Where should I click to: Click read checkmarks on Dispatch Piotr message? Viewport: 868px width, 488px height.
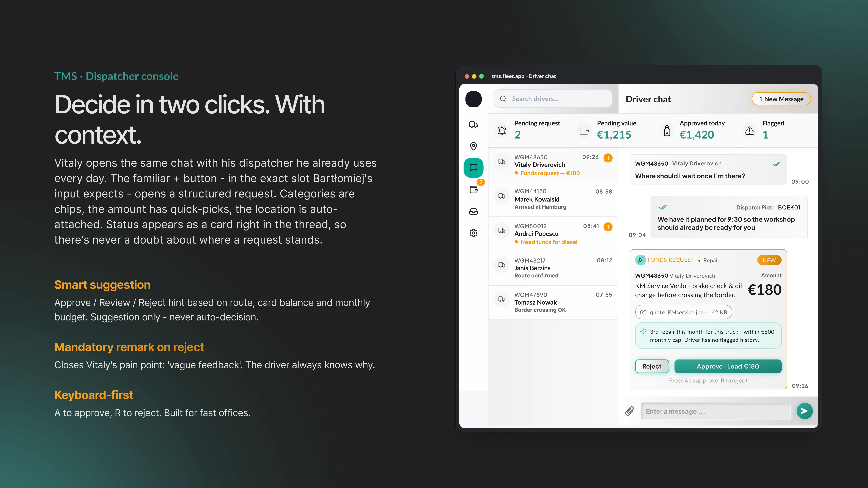tap(662, 207)
